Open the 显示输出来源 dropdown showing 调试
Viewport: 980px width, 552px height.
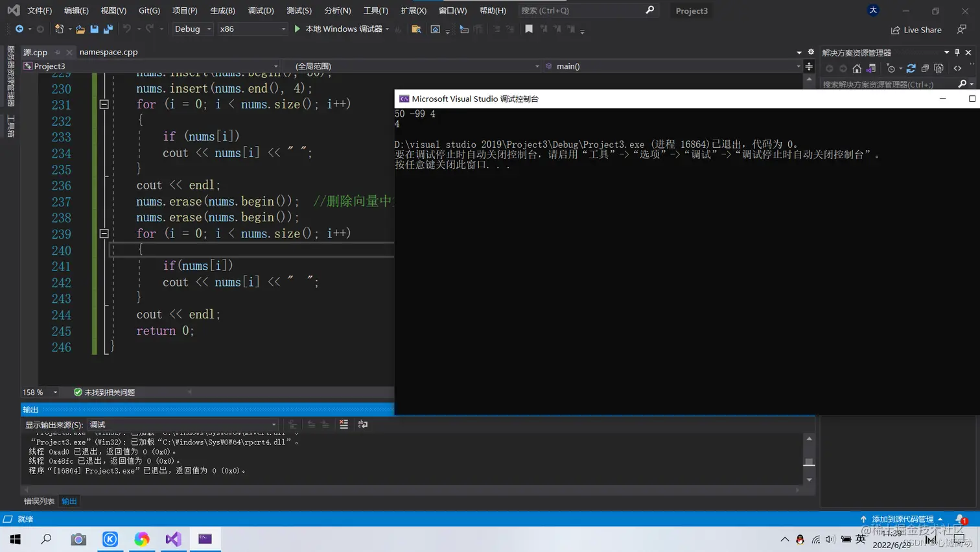[184, 425]
